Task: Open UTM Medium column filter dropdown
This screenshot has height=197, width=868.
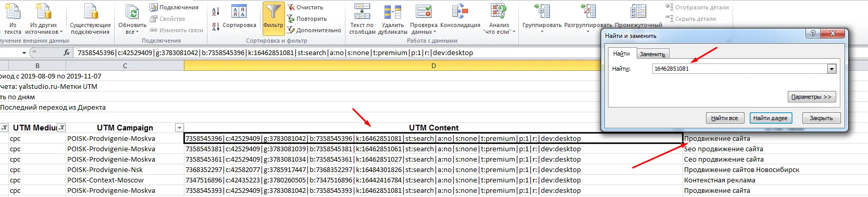Action: [61, 128]
